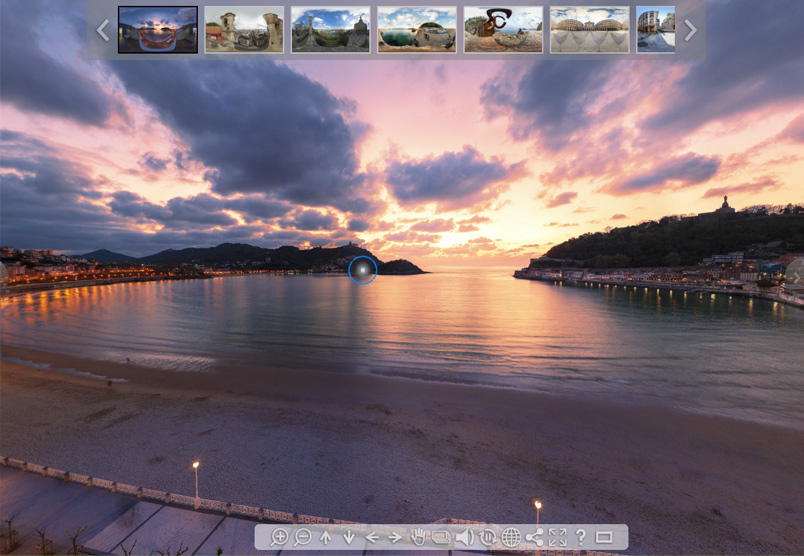Pan left using the left arrow icon

372,537
